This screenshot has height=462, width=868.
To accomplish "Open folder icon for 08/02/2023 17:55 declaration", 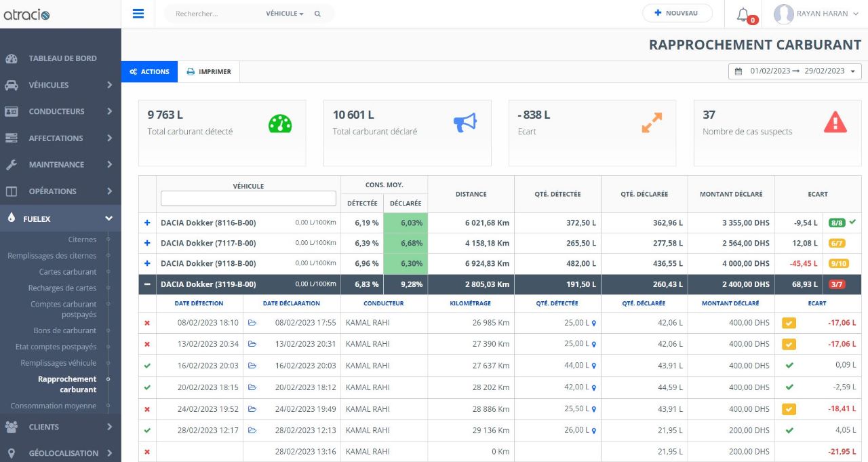I will (252, 323).
